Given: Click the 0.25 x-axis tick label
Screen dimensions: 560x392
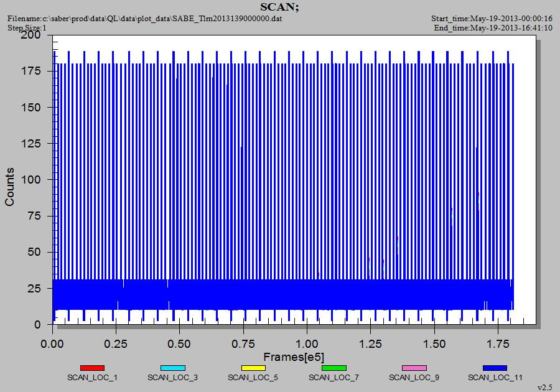Looking at the screenshot, I should pos(116,344).
